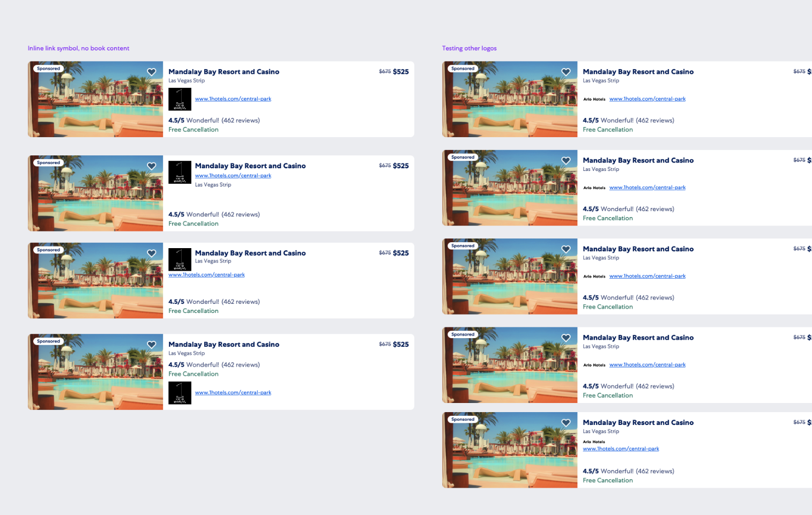Click the 1hotels link beside the logo under the subtitle
Screen dimensions: 812x515
pos(233,99)
